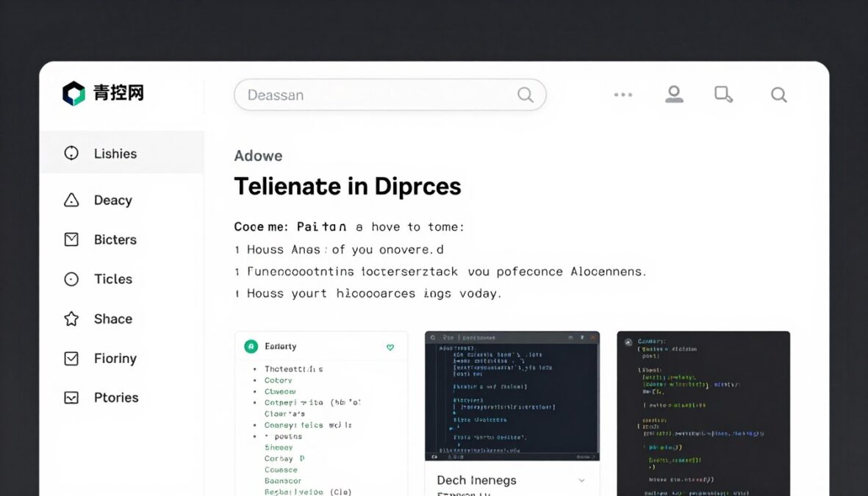Select the Ticles circle icon
868x496 pixels.
point(71,278)
